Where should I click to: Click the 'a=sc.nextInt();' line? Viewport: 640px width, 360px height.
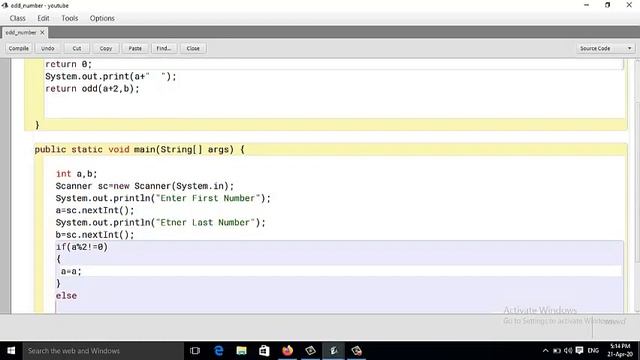click(x=95, y=211)
